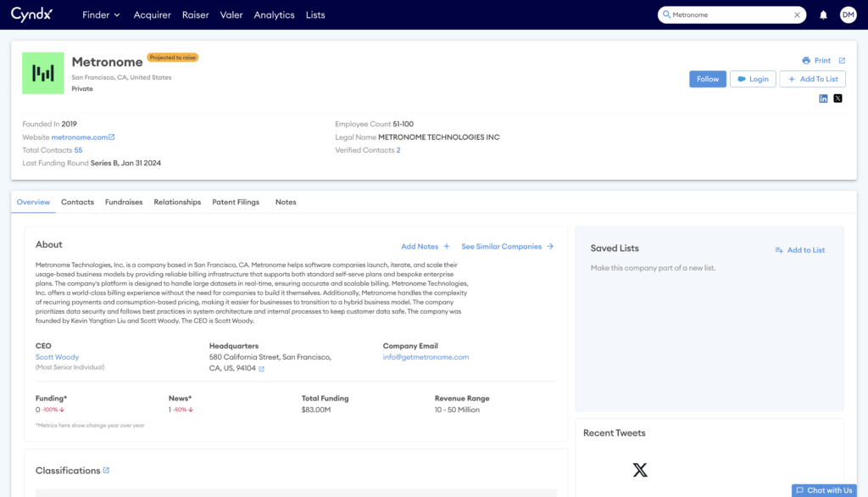Open the notifications bell

[x=823, y=15]
